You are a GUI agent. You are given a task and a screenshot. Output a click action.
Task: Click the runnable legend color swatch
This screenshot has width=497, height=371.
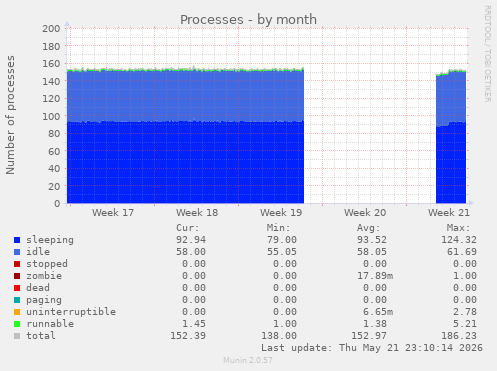[17, 324]
